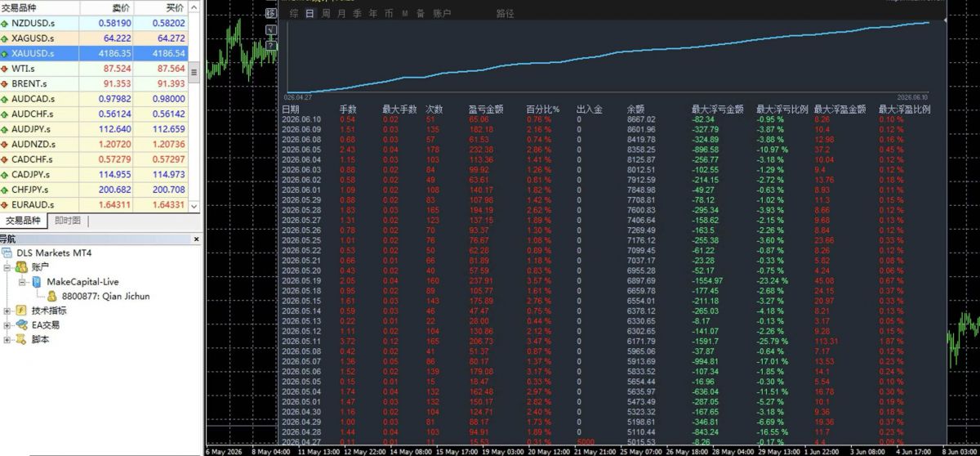Select the 月 monthly stats tab
Image resolution: width=980 pixels, height=456 pixels.
[341, 14]
